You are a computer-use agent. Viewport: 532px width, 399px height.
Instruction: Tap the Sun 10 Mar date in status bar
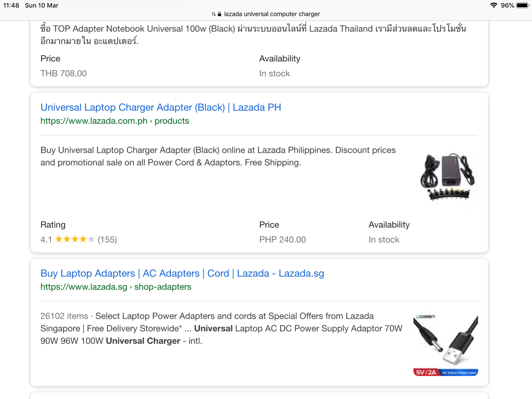(42, 5)
